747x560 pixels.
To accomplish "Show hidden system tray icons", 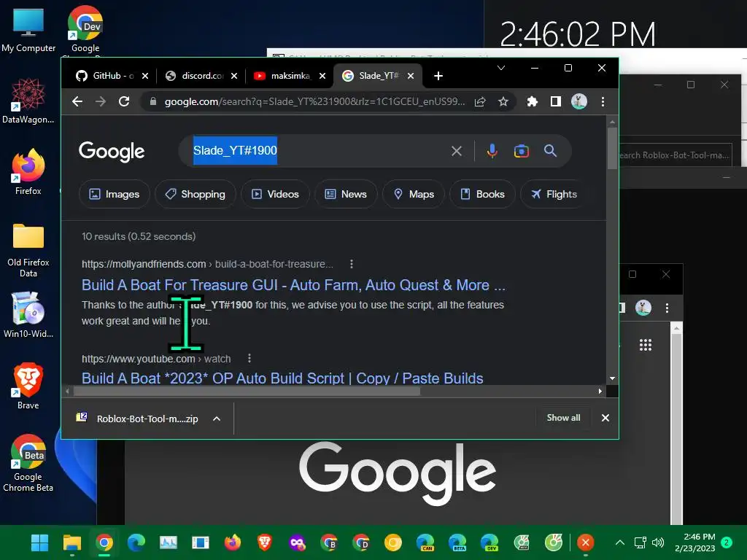I will [620, 542].
